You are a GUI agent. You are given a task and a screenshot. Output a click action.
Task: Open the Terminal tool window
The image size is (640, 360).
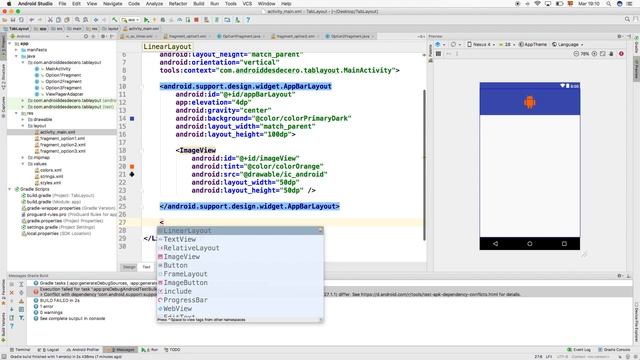click(x=20, y=350)
